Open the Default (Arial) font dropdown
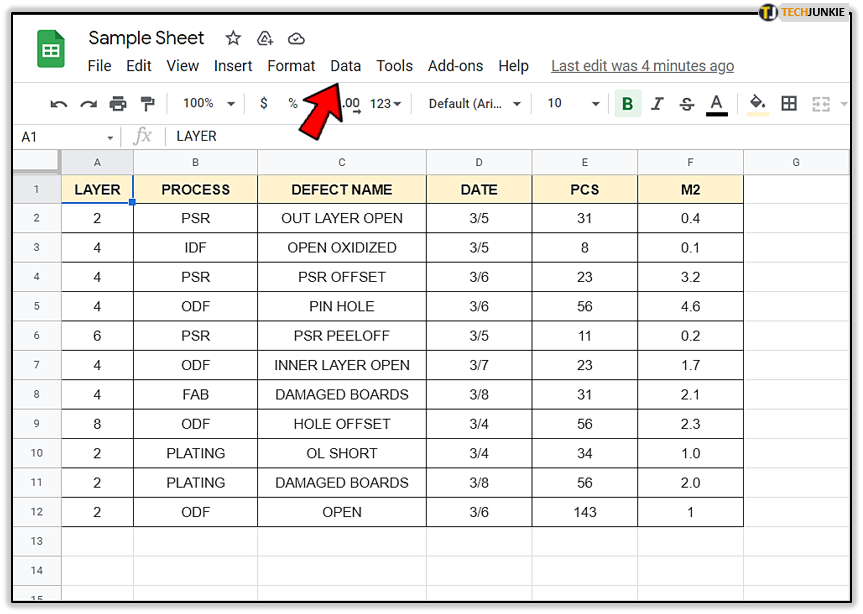Screen dimensions: 863x614 [474, 103]
